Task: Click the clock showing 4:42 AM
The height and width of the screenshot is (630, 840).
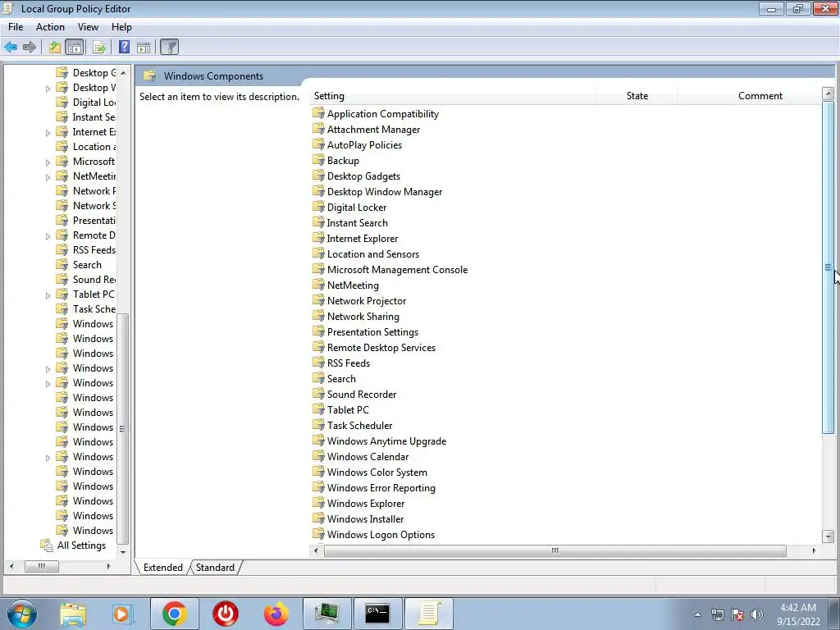Action: [x=798, y=608]
